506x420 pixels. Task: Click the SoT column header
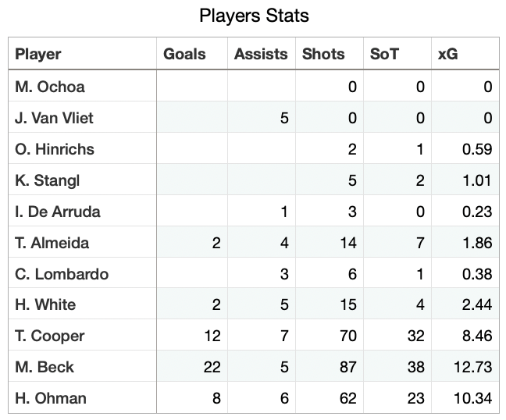[x=383, y=55]
